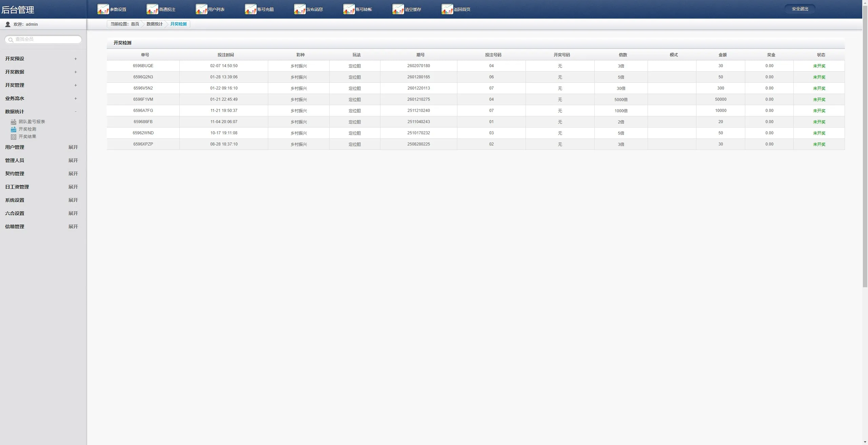Click the 投注时间 column header

pos(226,55)
